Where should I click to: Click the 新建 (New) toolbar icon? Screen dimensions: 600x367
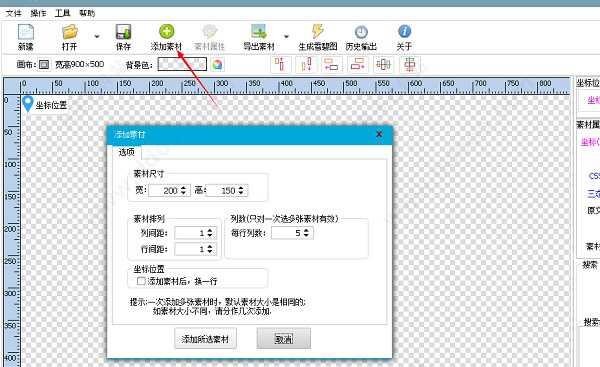click(26, 32)
